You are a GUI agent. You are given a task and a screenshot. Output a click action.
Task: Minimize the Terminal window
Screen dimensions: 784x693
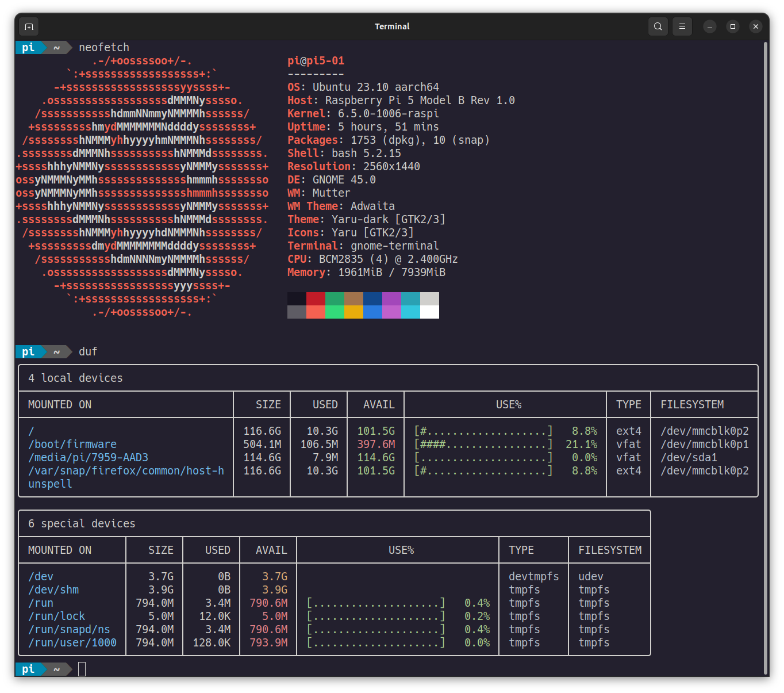point(710,26)
